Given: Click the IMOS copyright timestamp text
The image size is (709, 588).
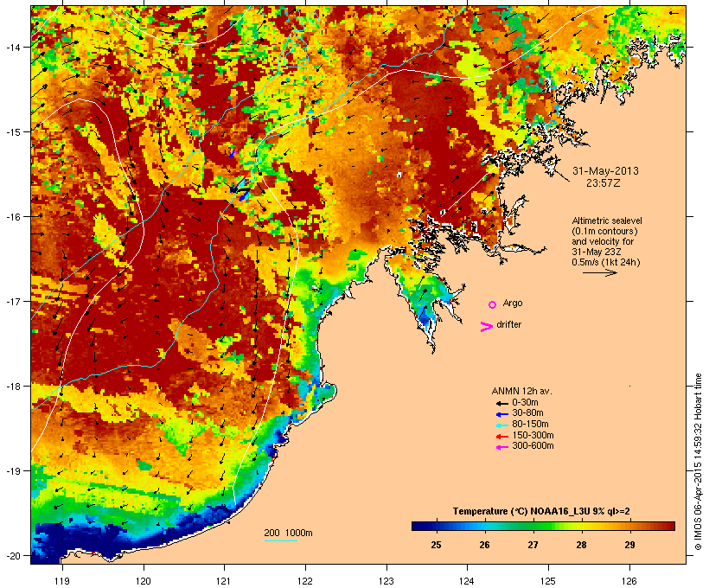Looking at the screenshot, I should [698, 463].
